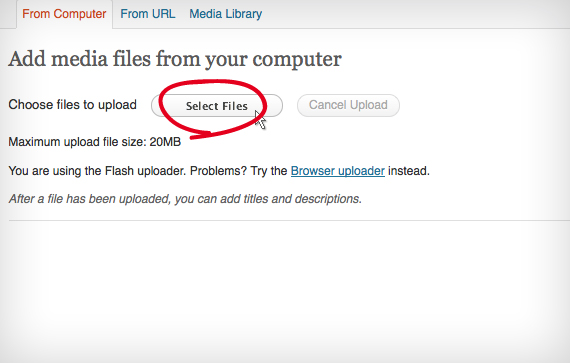Click the 'Problems? Try the' text

click(238, 171)
